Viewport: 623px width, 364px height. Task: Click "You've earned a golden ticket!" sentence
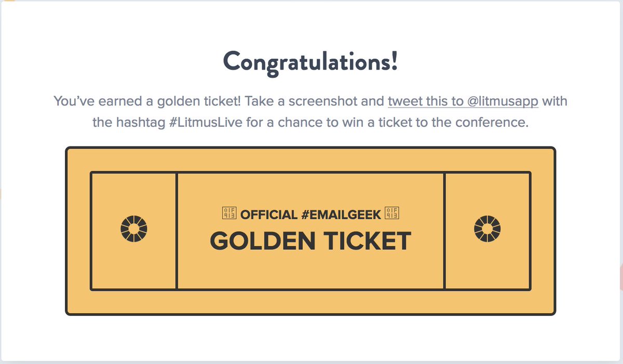coord(147,101)
